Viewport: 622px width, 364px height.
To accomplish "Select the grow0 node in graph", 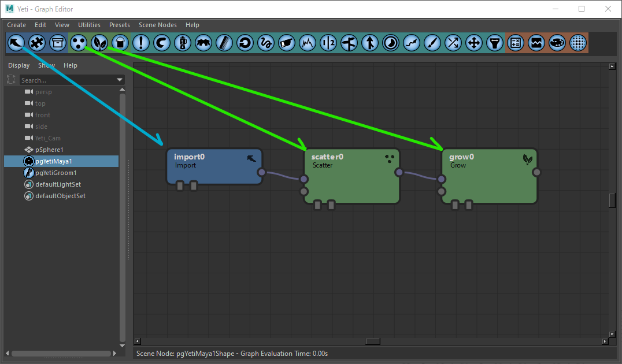I will point(490,176).
